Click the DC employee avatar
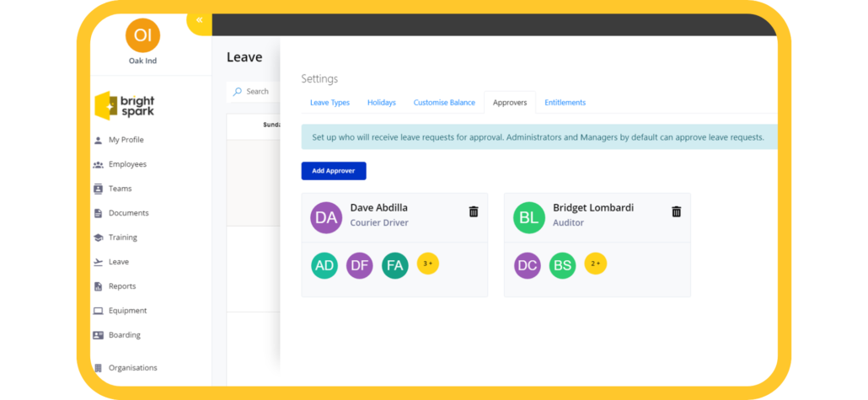The height and width of the screenshot is (400, 868). pyautogui.click(x=528, y=265)
